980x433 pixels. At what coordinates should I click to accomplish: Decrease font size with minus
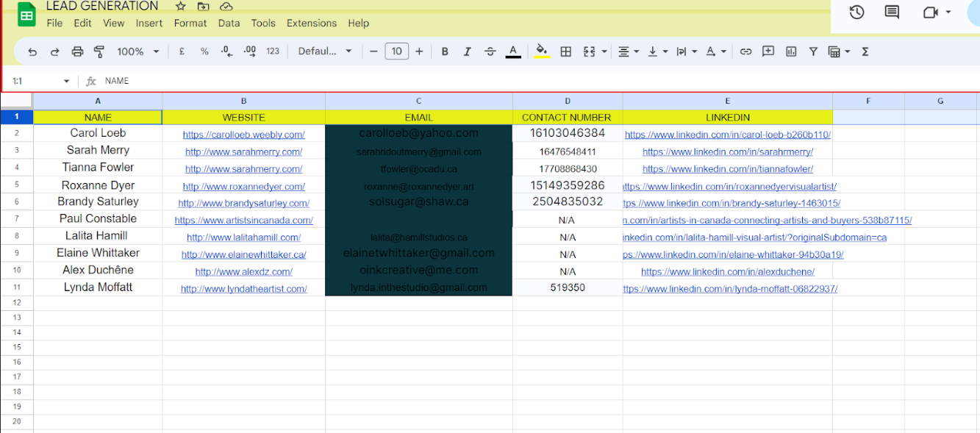tap(373, 51)
